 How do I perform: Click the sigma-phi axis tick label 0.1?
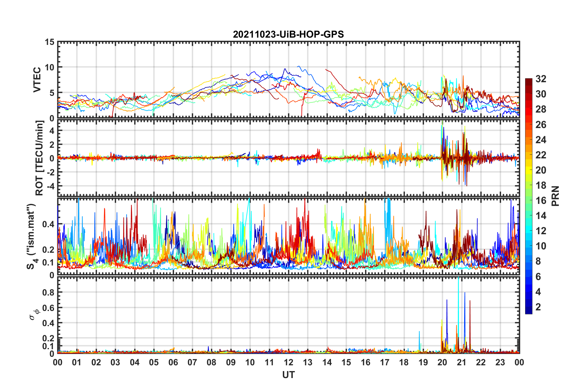[48, 346]
